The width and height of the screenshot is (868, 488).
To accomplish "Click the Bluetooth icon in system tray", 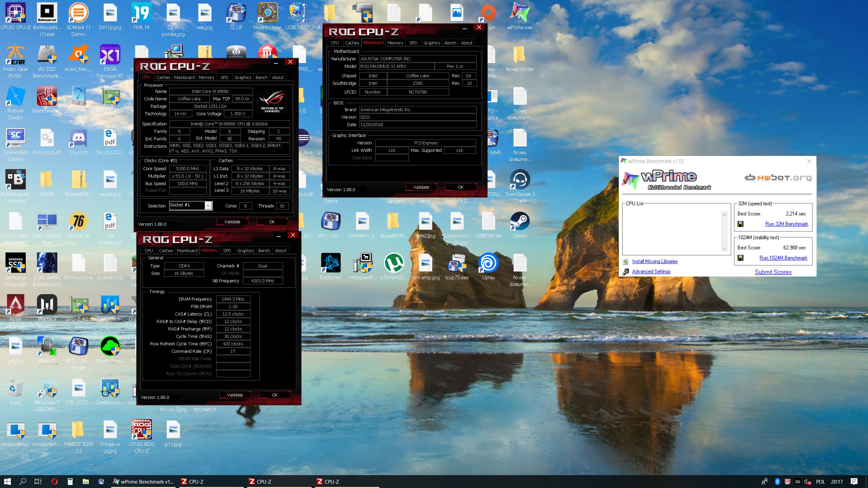I will click(777, 482).
